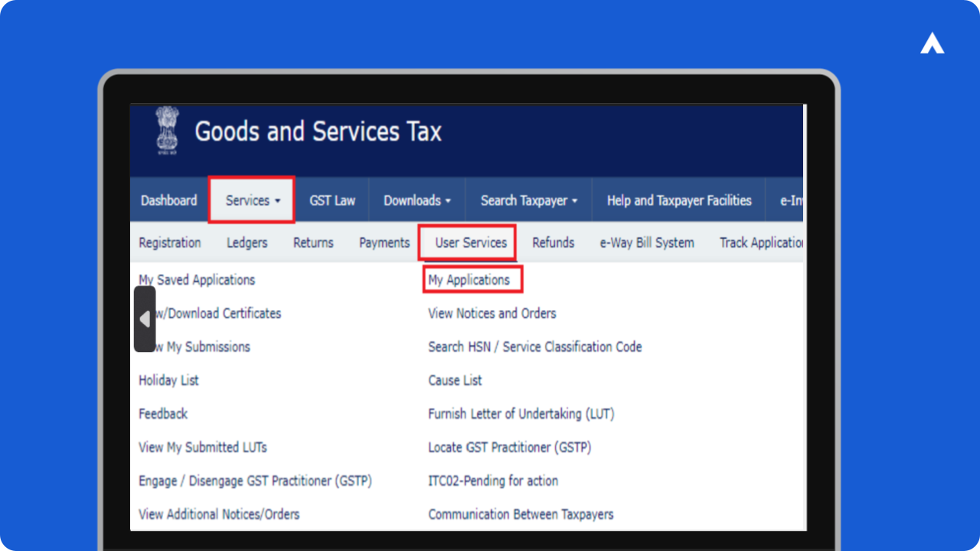Open My Saved Applications link
The width and height of the screenshot is (980, 551).
[197, 280]
